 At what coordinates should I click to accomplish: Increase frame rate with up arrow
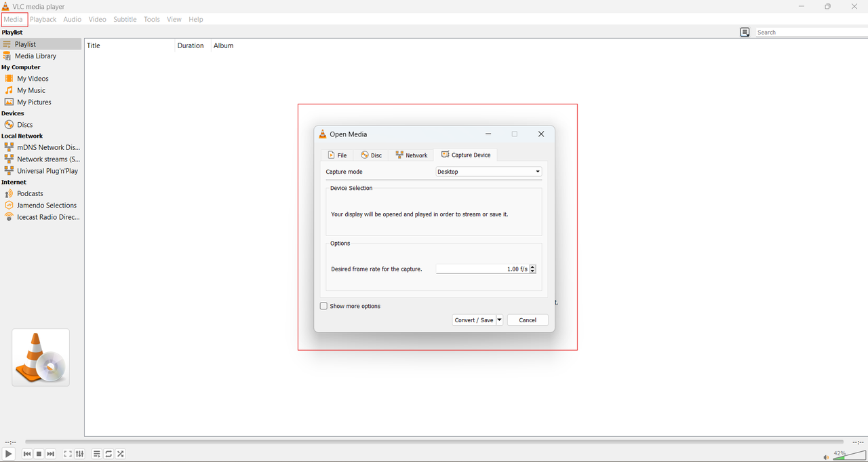[533, 267]
